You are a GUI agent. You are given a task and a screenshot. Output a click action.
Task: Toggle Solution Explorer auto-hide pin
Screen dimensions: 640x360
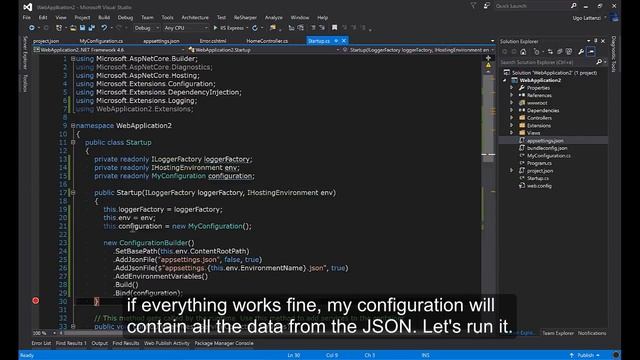(596, 41)
